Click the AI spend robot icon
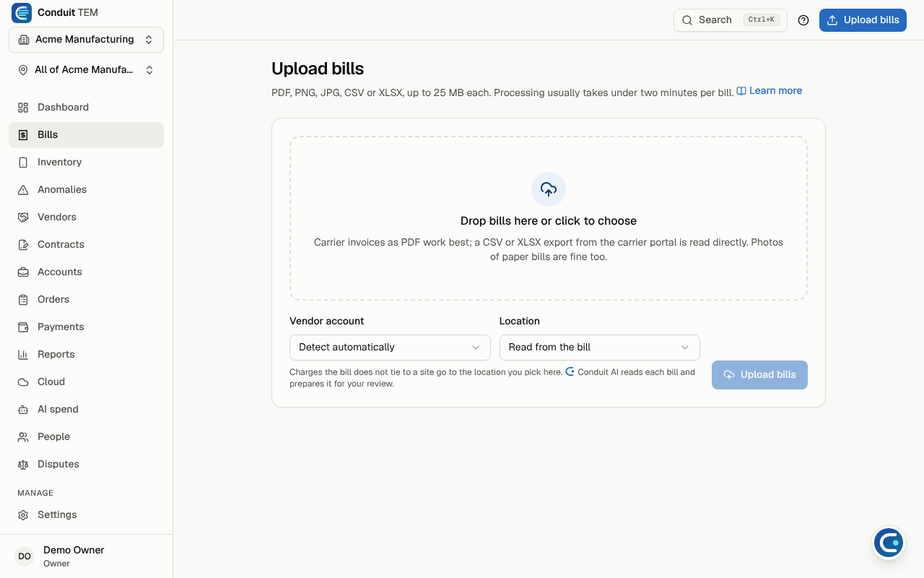Screen dimensions: 924x578 [23, 409]
